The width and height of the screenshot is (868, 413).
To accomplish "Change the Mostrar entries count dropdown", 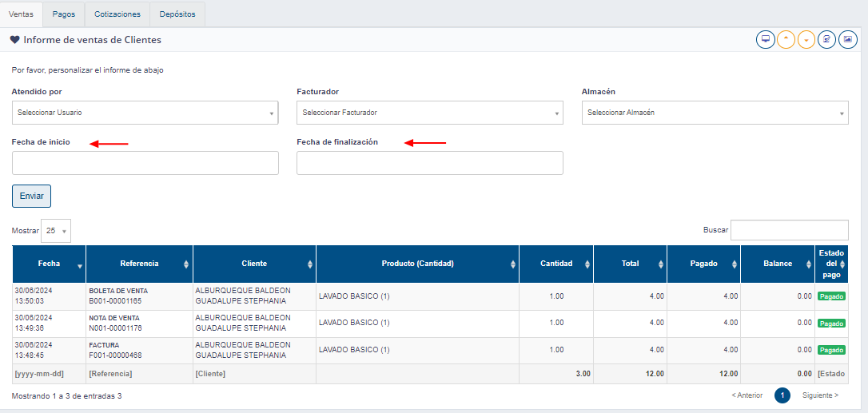I will click(56, 231).
